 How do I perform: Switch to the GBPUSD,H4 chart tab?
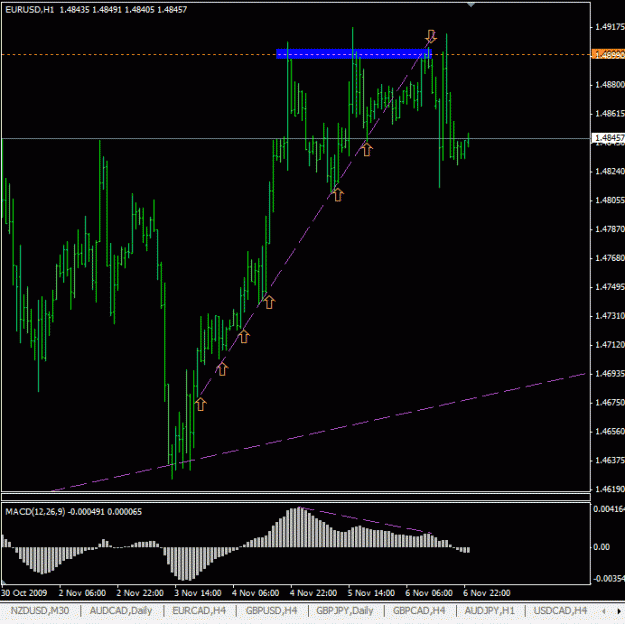pyautogui.click(x=271, y=610)
